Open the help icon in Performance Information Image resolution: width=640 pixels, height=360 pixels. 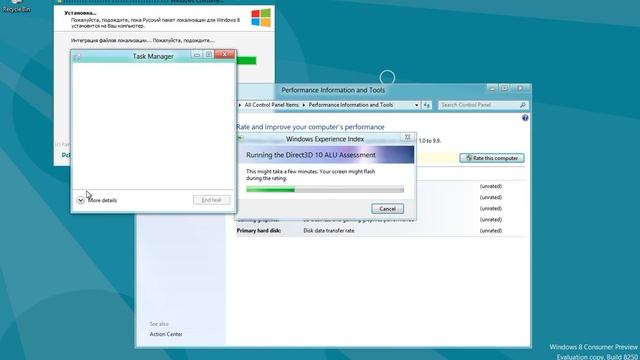point(525,118)
